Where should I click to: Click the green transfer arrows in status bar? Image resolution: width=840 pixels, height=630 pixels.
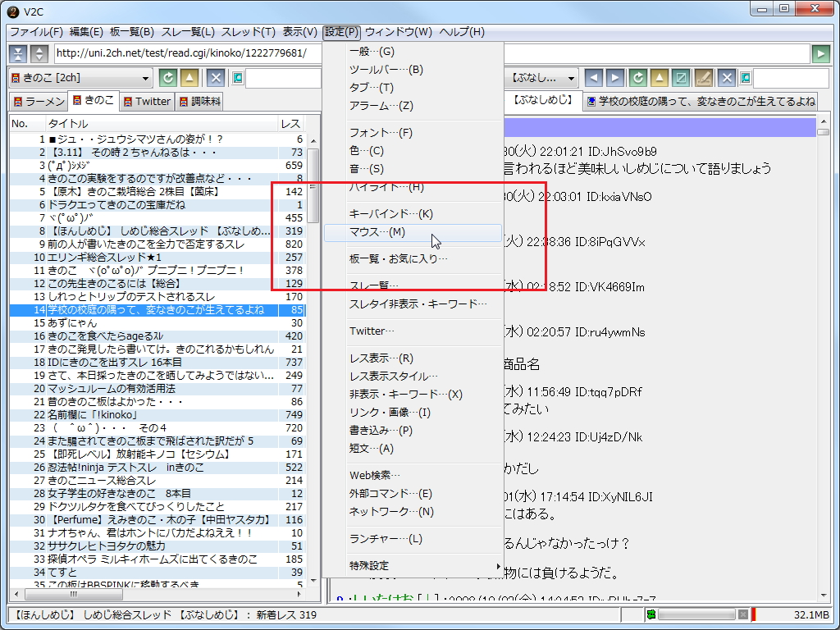click(650, 613)
